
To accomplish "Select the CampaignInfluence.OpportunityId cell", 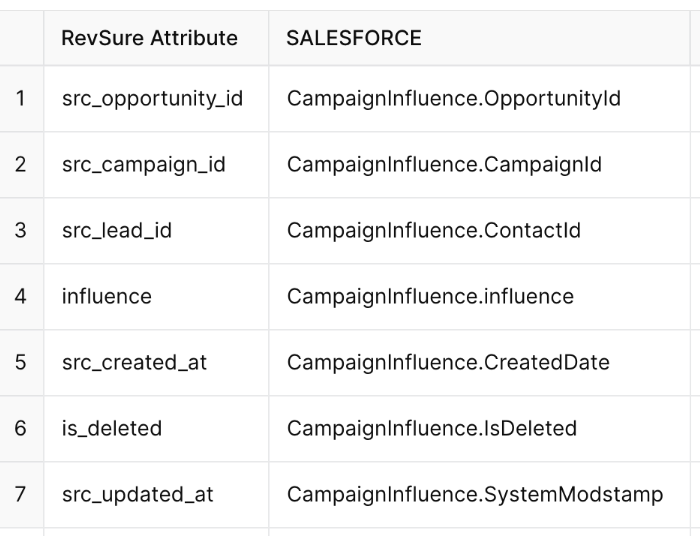I will click(x=479, y=99).
